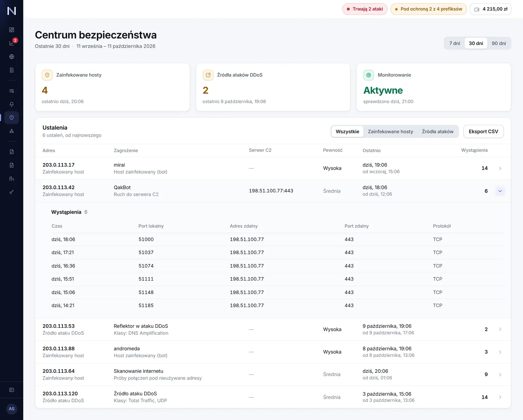Expand the sidebar with the panel toggle icon
This screenshot has width=523, height=420.
[x=12, y=390]
